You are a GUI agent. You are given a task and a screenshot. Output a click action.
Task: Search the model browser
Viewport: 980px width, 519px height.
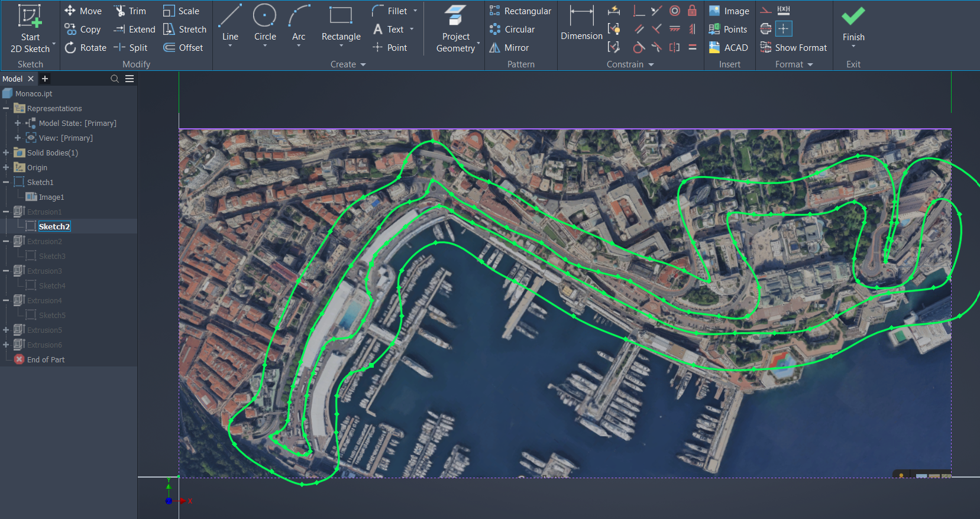[x=115, y=79]
